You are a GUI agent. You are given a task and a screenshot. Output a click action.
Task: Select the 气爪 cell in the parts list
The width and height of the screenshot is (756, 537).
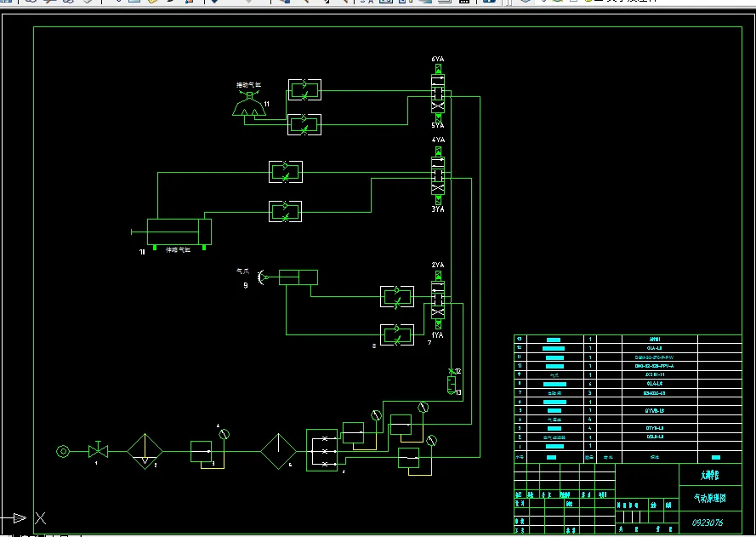coord(554,375)
